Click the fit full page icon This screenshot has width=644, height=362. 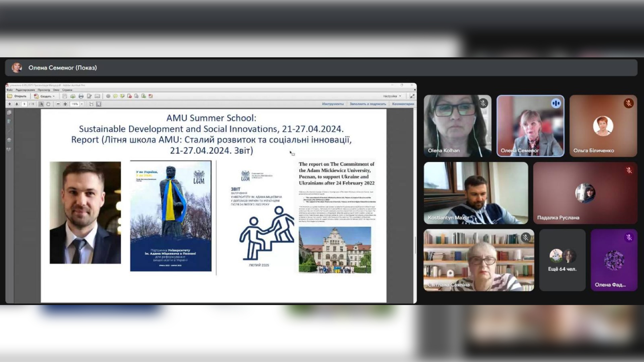pyautogui.click(x=99, y=104)
